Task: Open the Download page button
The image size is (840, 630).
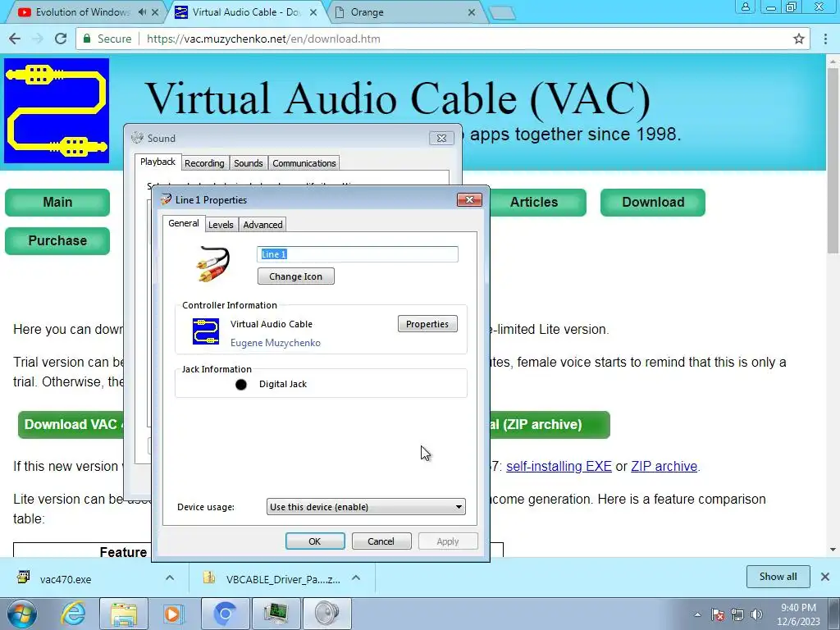Action: coord(653,203)
